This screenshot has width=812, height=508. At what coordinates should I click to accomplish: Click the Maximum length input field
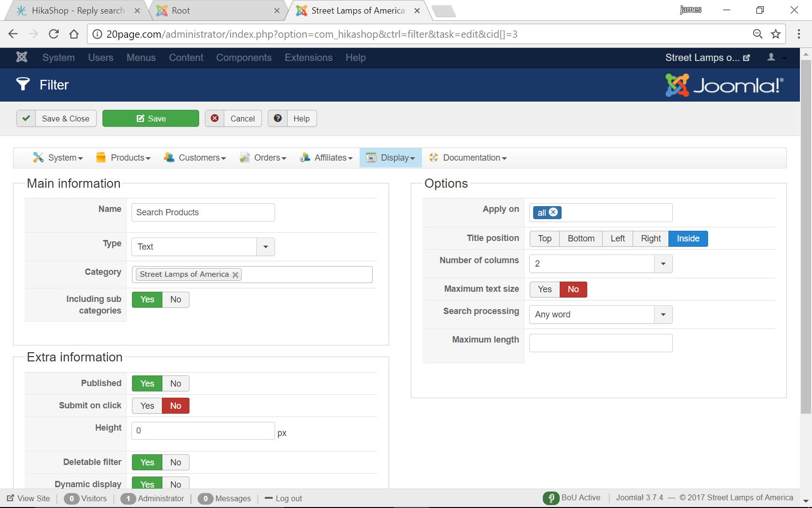601,343
